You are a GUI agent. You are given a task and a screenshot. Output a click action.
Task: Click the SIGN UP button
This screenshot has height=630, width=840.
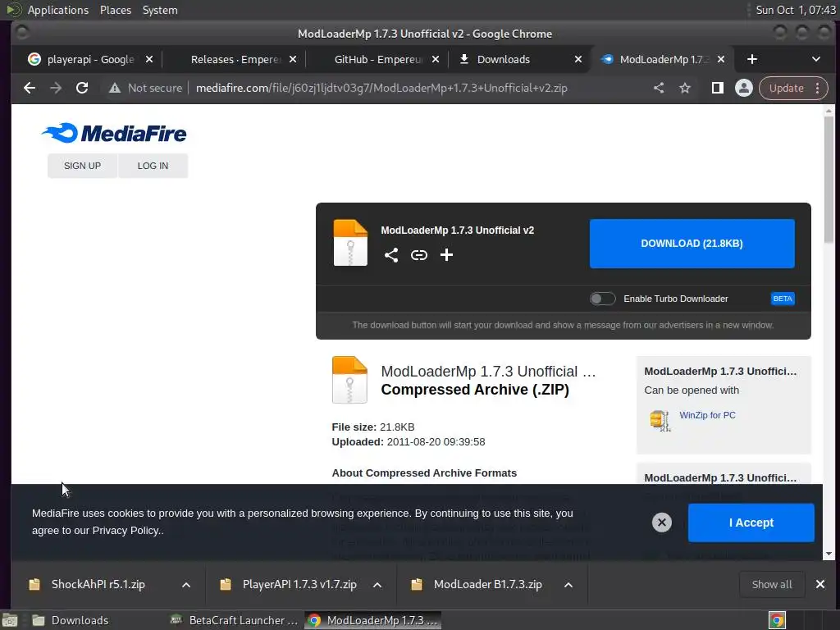coord(83,166)
